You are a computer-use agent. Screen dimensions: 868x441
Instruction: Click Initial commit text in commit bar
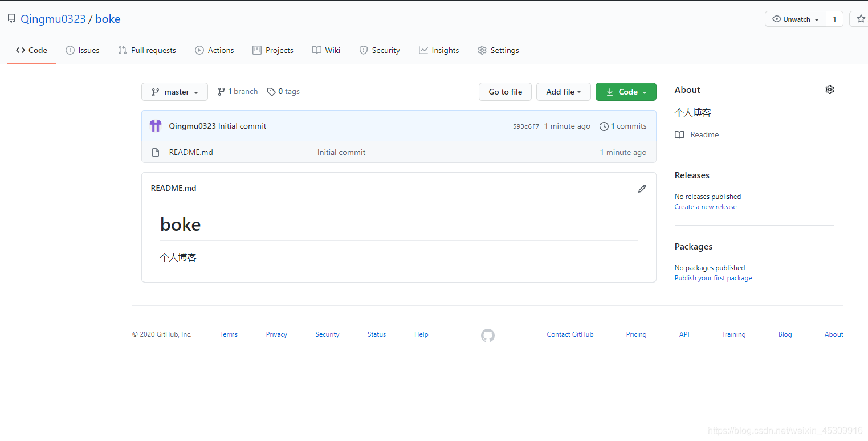click(x=242, y=126)
